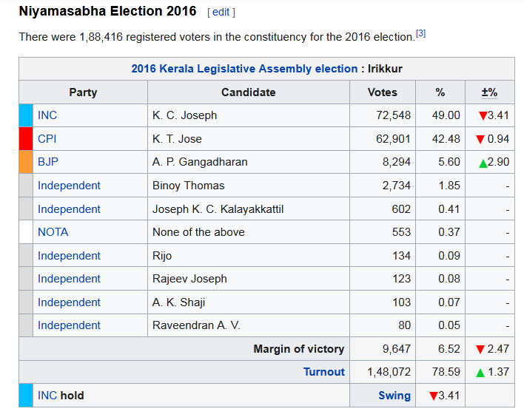Click the red down arrow in Margin of victory row

click(480, 349)
